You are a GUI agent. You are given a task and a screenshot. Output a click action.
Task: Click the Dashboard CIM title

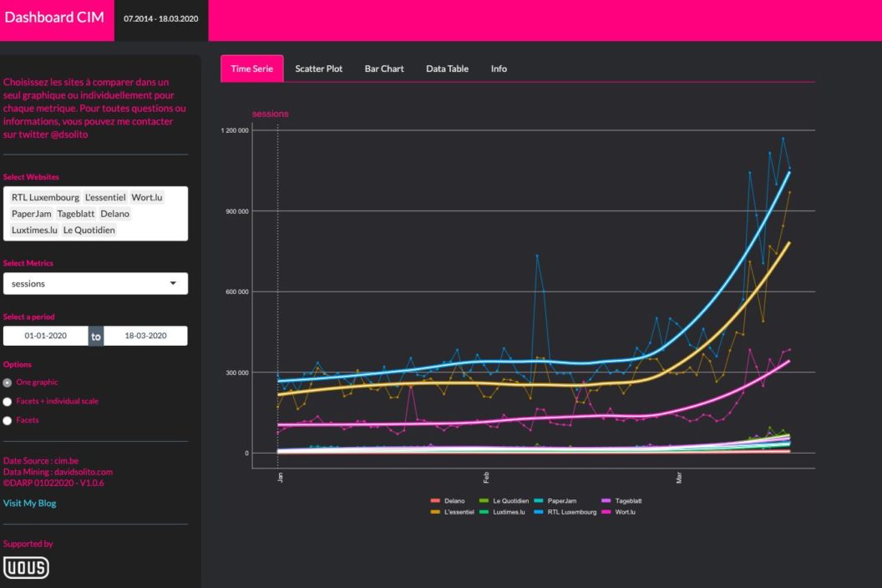coord(54,18)
